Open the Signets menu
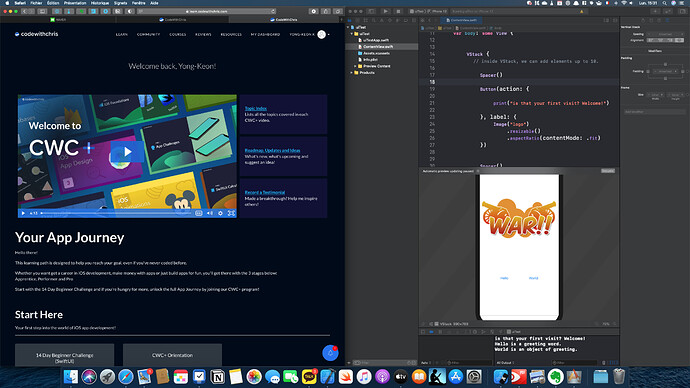 pos(120,3)
